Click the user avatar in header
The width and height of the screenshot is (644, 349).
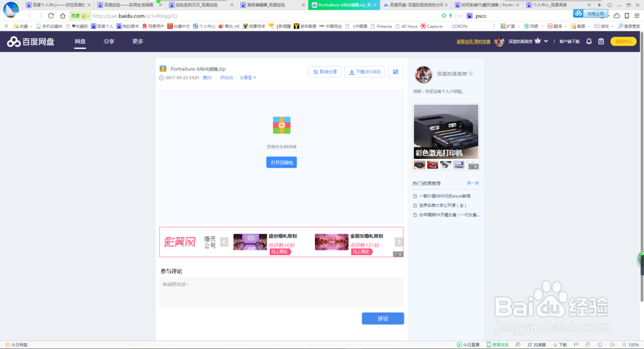coord(500,41)
